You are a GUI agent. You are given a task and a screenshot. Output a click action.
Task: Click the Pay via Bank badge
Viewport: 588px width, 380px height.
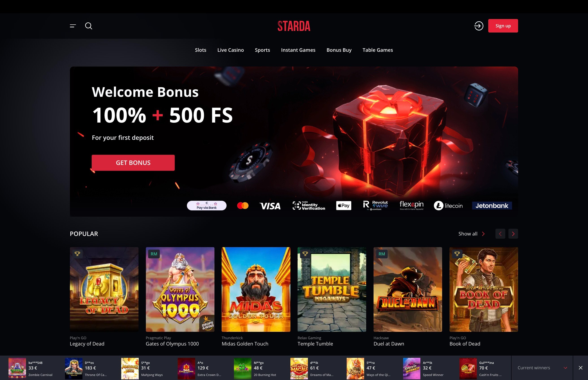coord(207,205)
